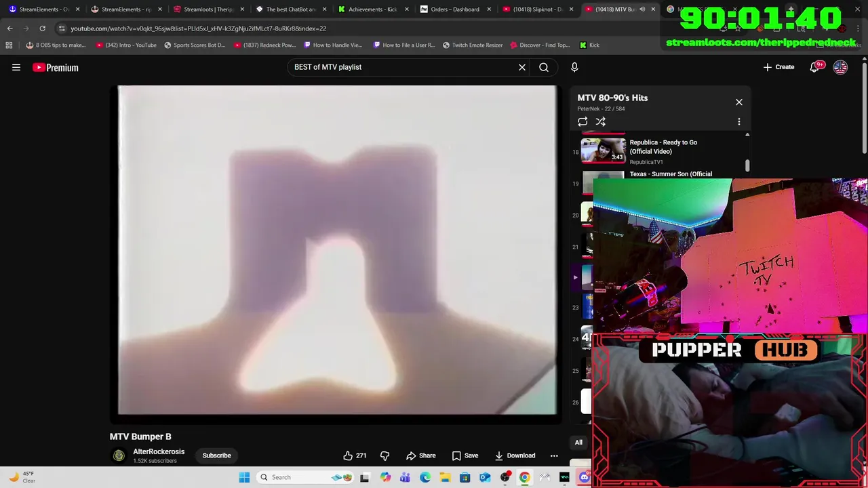Go to the YouTube Premium home logo

(56, 67)
